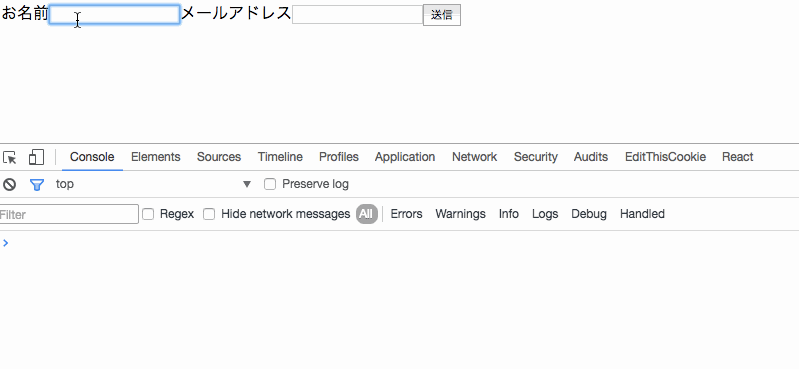
Task: Open the EditThisCookie tab
Action: [665, 157]
